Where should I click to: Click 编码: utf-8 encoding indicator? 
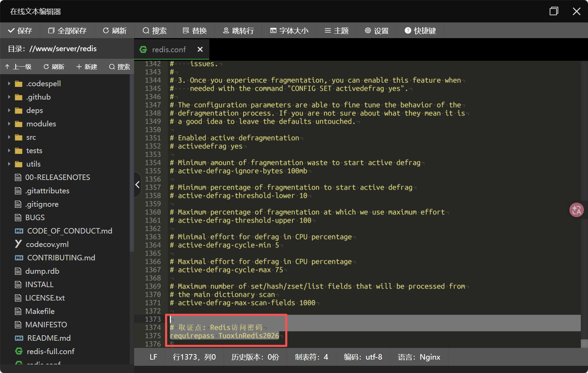coord(363,357)
